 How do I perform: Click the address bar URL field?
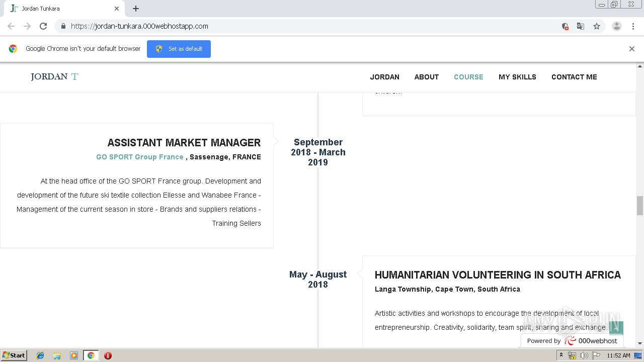(x=312, y=26)
